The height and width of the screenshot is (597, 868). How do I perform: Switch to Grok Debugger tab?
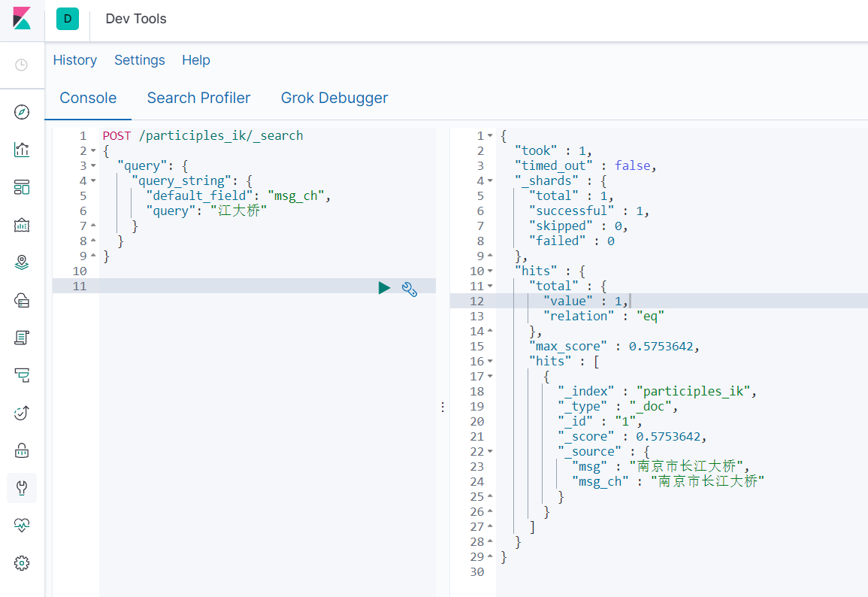pos(334,98)
